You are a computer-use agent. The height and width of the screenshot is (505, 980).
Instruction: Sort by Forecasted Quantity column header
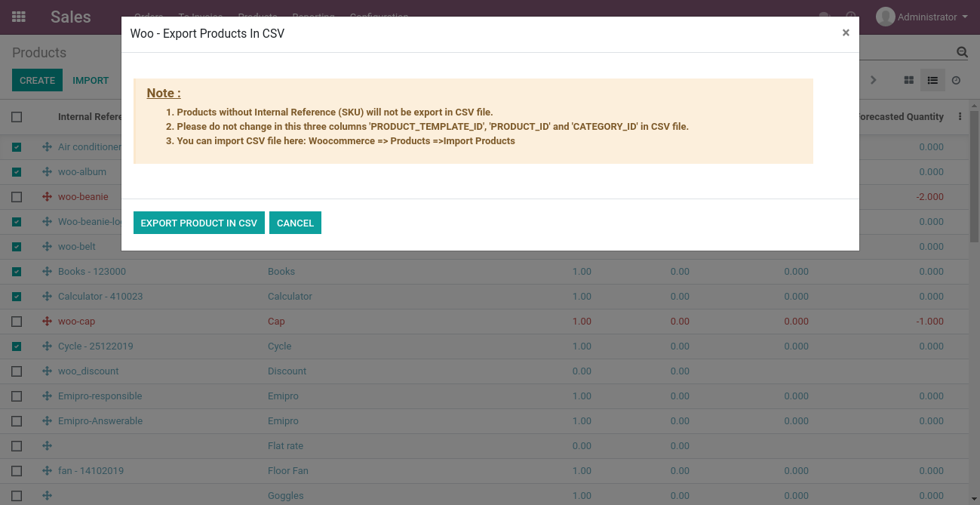(901, 117)
